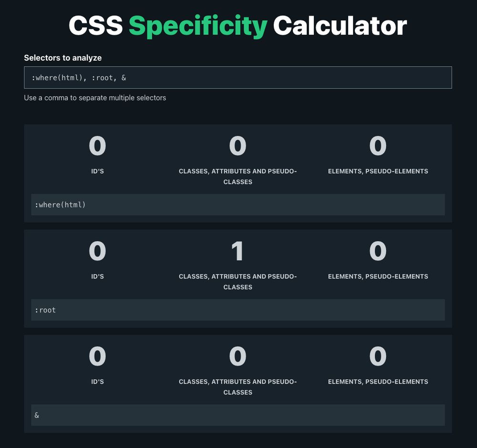Click the green word Specificity in title

(198, 26)
